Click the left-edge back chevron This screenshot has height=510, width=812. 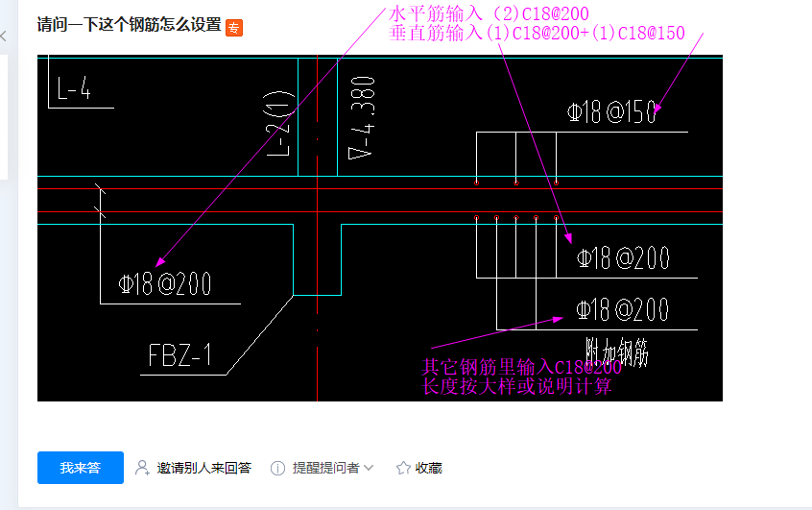3,36
